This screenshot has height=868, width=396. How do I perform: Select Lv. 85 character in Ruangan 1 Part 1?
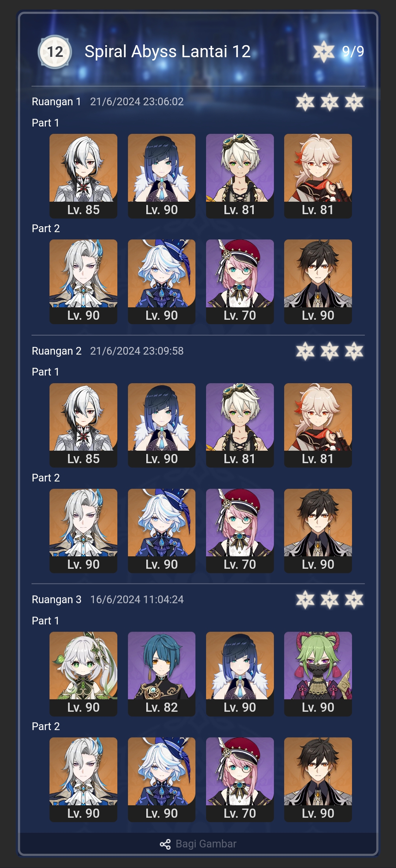click(83, 176)
